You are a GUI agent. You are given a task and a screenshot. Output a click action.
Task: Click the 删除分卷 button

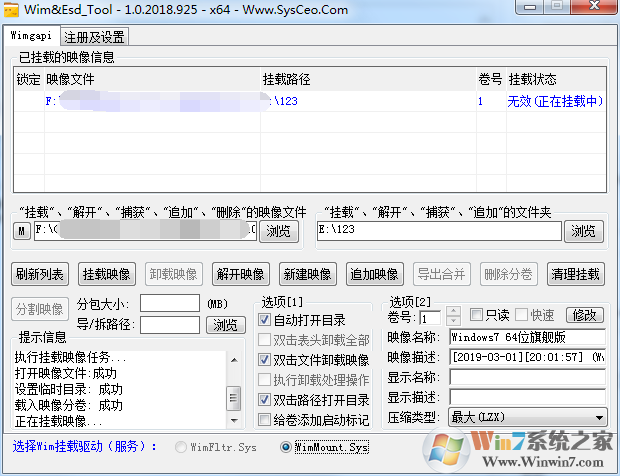(508, 274)
